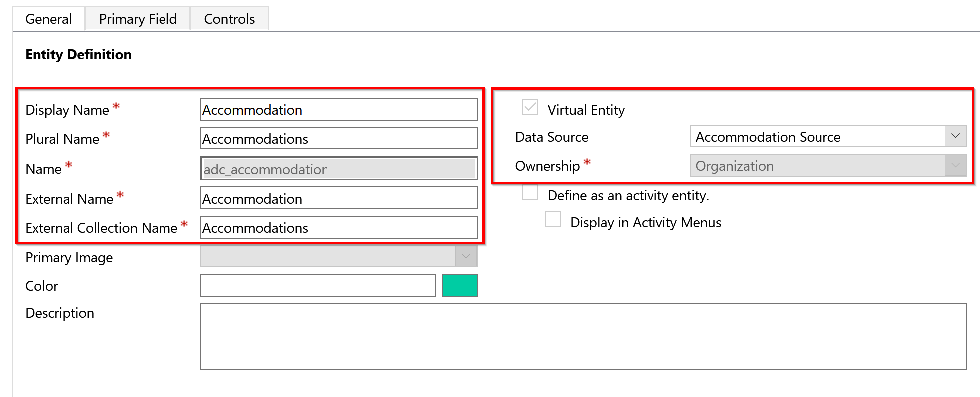Image resolution: width=980 pixels, height=397 pixels.
Task: Click the Display Name label
Action: pos(67,110)
